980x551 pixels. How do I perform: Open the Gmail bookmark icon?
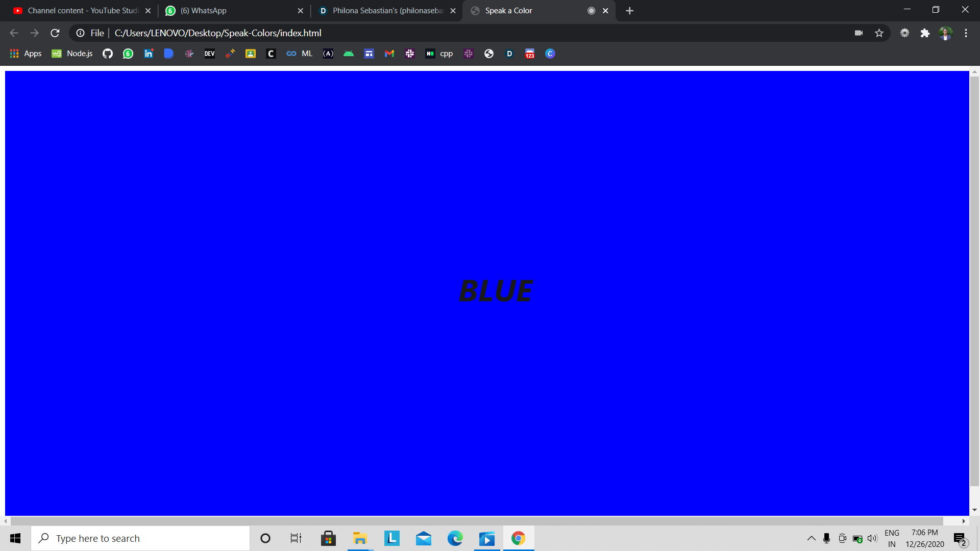pos(389,54)
